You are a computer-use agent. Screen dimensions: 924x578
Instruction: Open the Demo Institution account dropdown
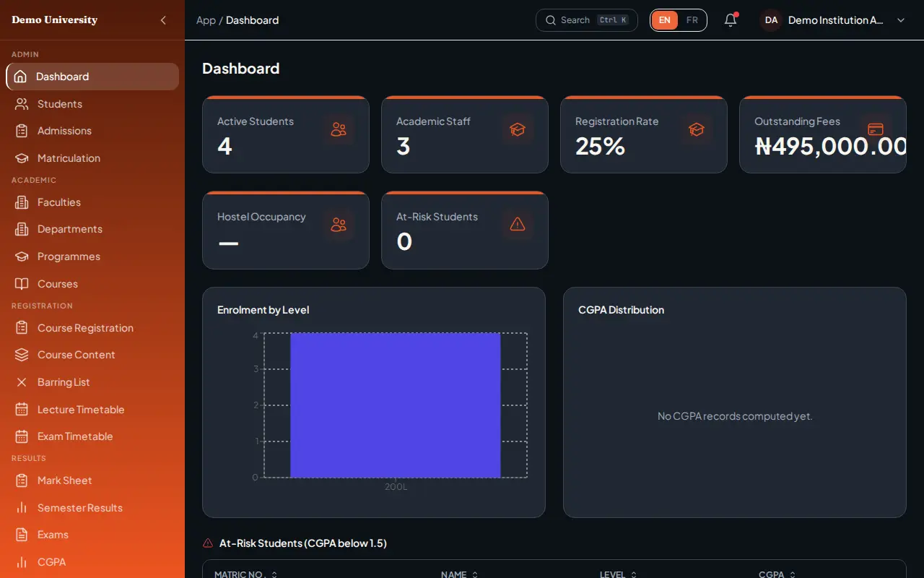tap(833, 20)
